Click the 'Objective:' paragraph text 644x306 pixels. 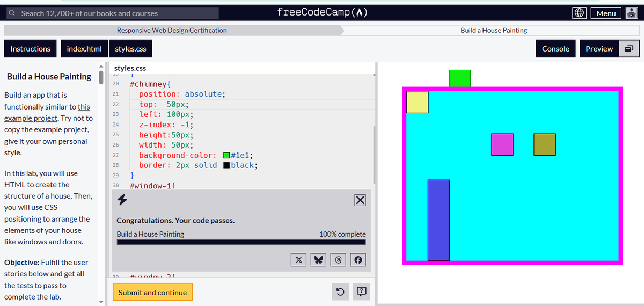(x=46, y=280)
